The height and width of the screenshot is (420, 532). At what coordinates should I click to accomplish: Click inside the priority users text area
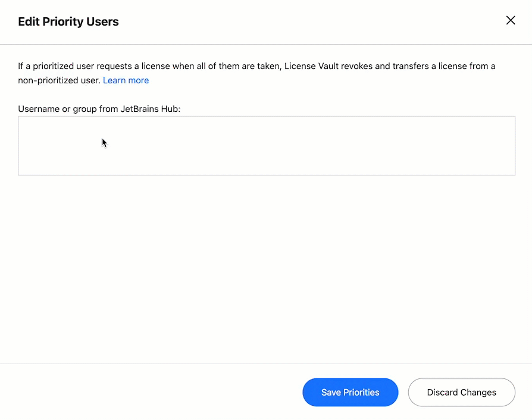267,145
